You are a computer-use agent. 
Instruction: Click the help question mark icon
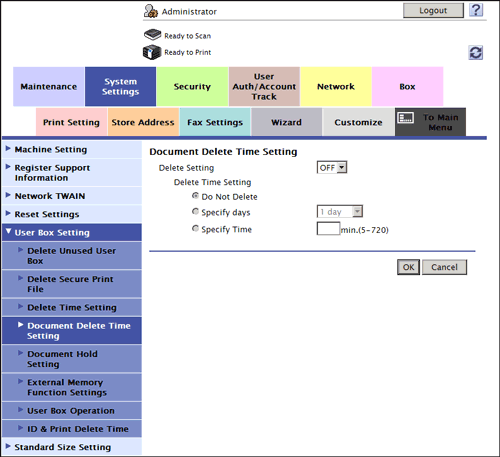pos(476,10)
